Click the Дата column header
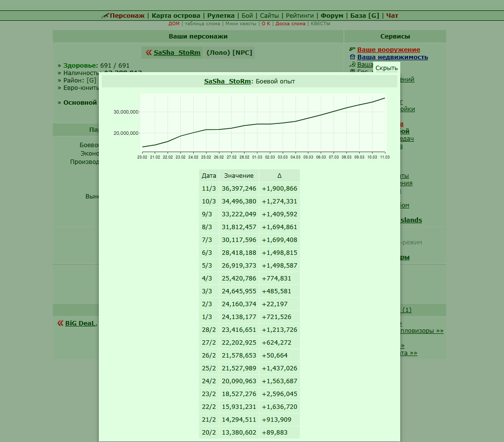Image resolution: width=504 pixels, height=442 pixels. point(209,176)
